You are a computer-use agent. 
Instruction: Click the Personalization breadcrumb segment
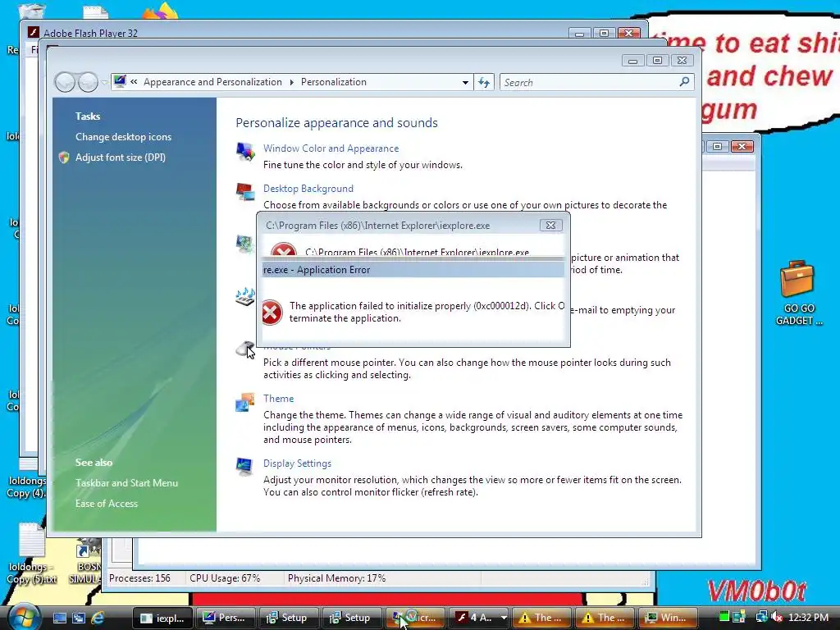click(333, 82)
